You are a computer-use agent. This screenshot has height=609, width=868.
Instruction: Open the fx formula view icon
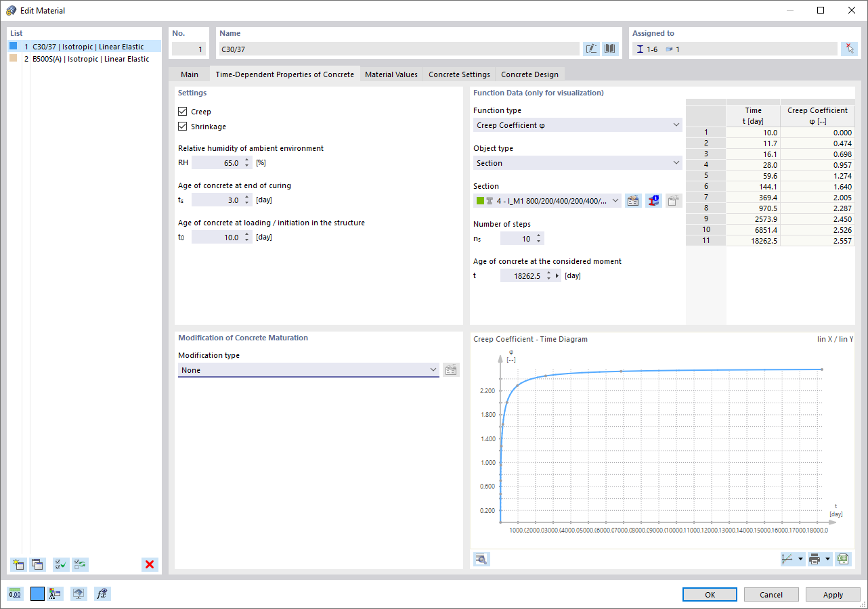tap(102, 593)
